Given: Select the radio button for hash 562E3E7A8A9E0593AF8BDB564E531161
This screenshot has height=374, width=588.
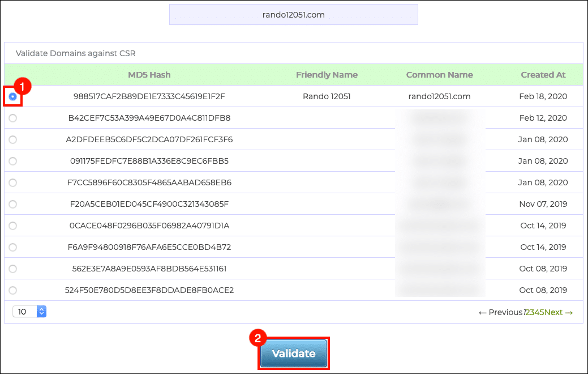Looking at the screenshot, I should [12, 269].
